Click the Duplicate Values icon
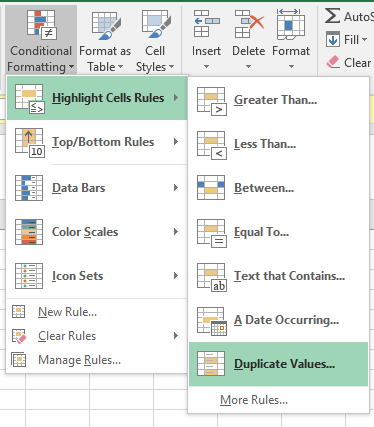Viewport: 374px width, 427px height. point(211,364)
